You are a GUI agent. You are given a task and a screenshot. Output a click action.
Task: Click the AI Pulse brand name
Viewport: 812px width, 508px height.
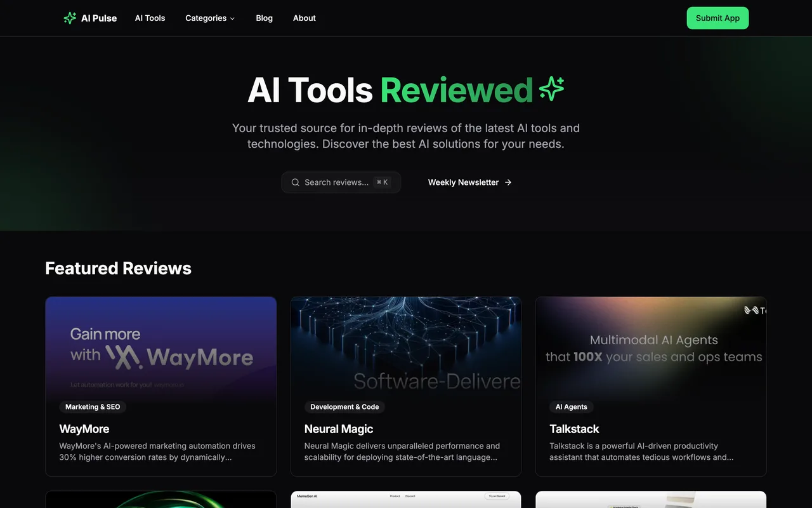click(x=99, y=18)
